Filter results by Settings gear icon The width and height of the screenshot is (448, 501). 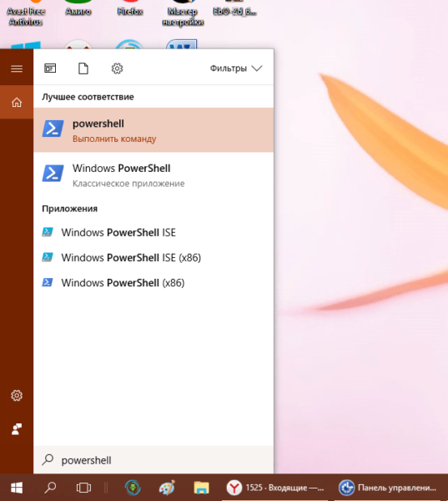(x=117, y=68)
